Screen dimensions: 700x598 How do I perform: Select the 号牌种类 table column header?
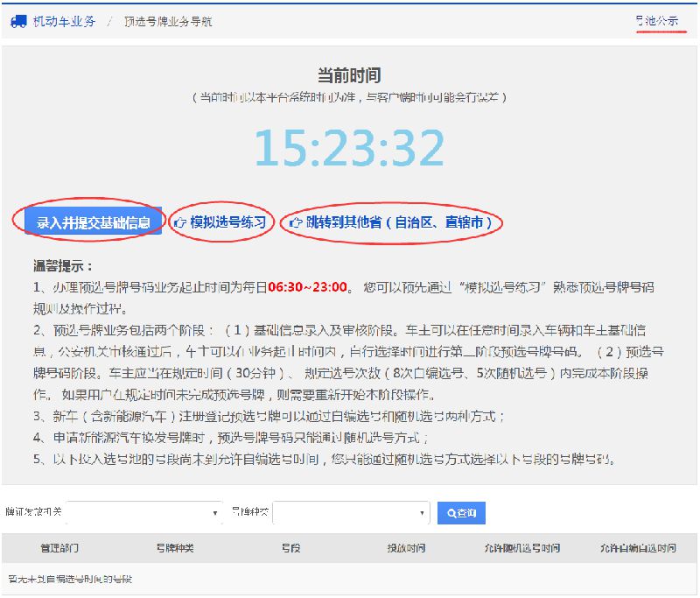175,548
